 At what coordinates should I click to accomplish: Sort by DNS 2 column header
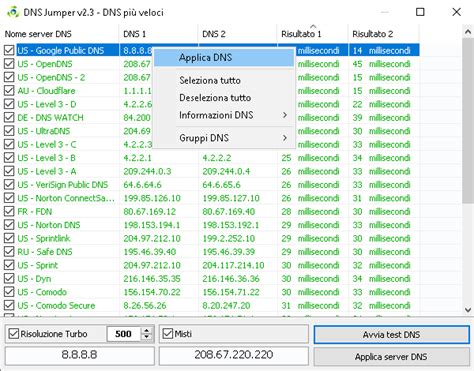coord(237,34)
